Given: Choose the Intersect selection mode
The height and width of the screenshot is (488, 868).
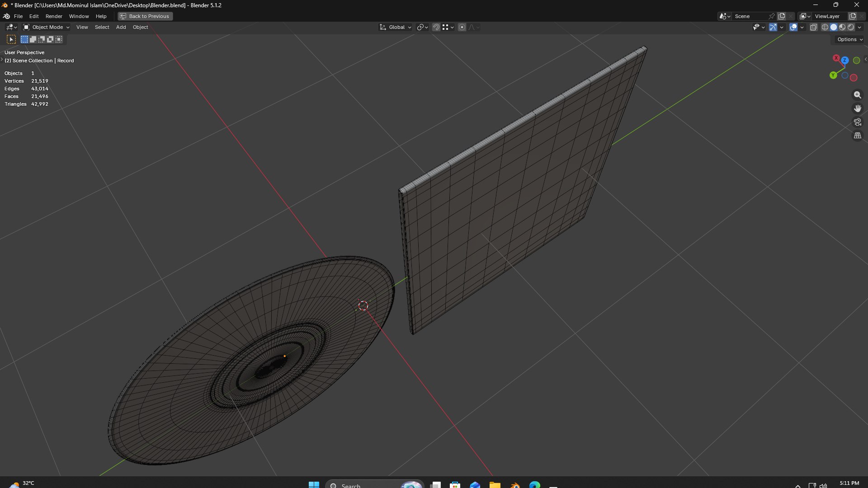Looking at the screenshot, I should (x=59, y=39).
